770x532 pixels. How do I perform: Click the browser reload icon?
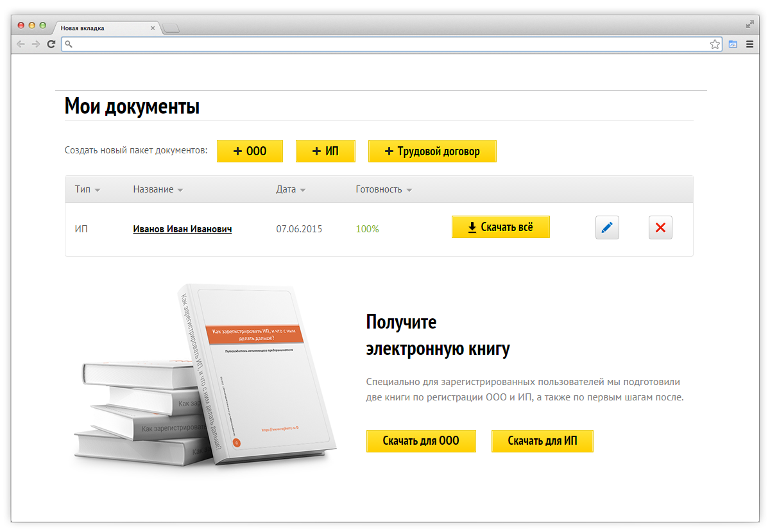(51, 44)
